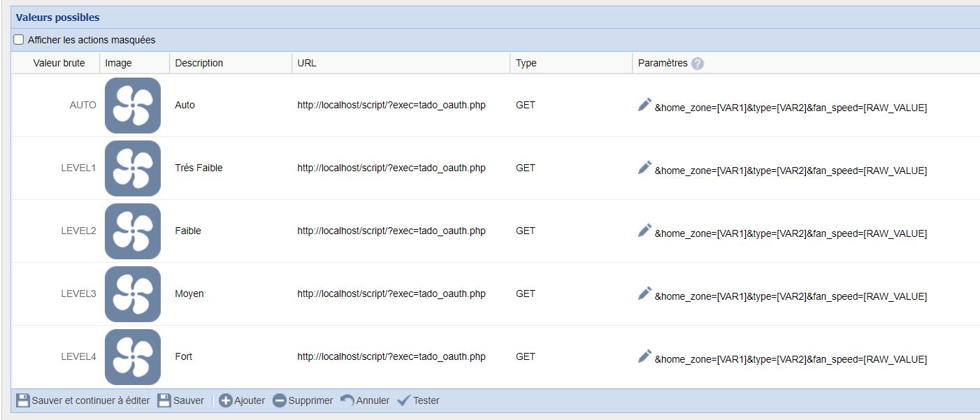Select the LEVEL2 raw value cell
Screen dimensions: 980x420
tap(78, 231)
